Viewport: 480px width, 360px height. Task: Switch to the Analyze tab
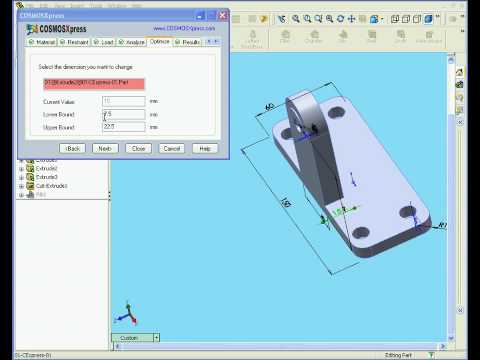[x=132, y=42]
